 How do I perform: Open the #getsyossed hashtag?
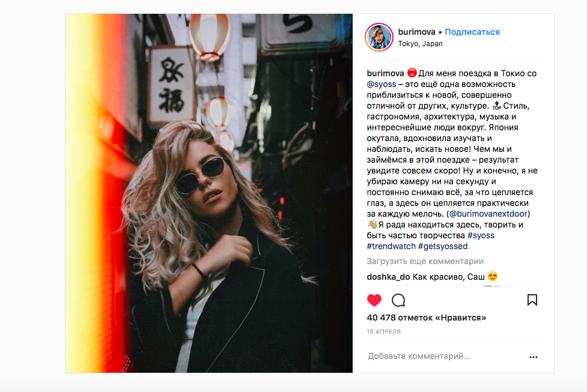443,247
